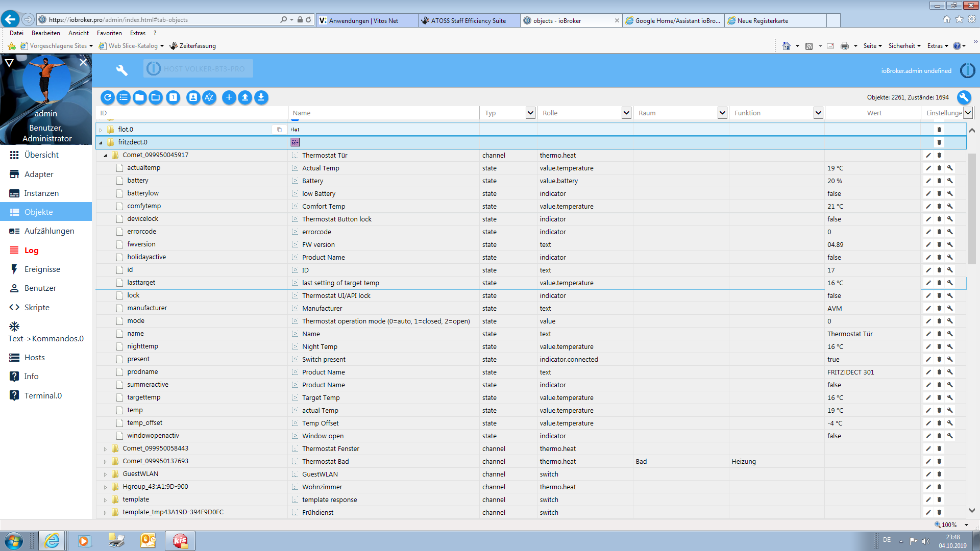Expand the Comet_099950058443 channel
The image size is (980, 551).
(105, 449)
